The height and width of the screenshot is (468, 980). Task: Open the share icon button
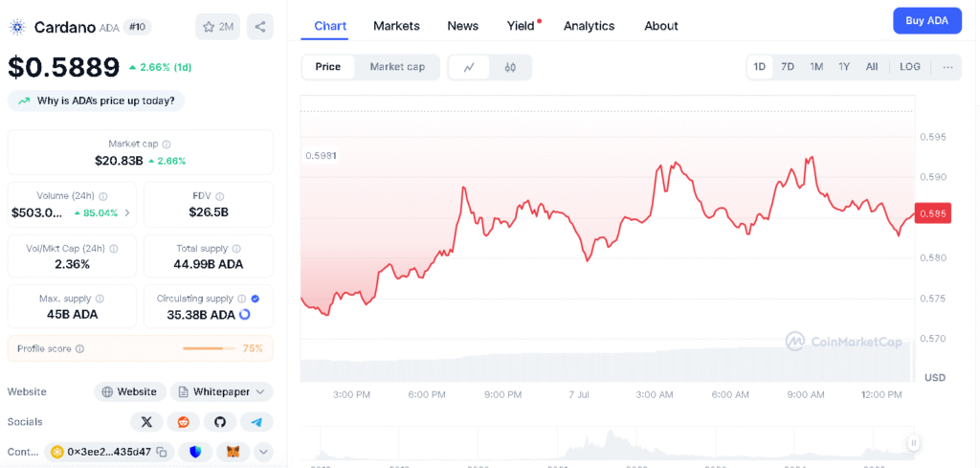coord(260,27)
